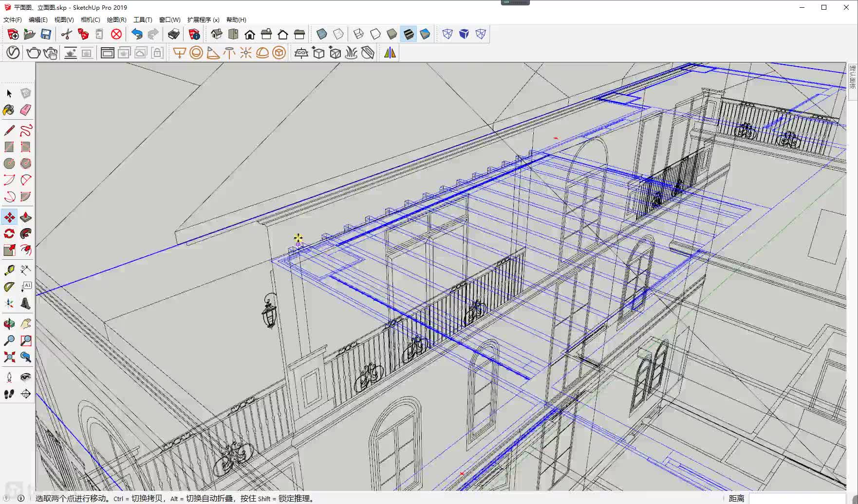Activate the Walk footprints tool
This screenshot has width=858, height=504.
pyautogui.click(x=9, y=394)
